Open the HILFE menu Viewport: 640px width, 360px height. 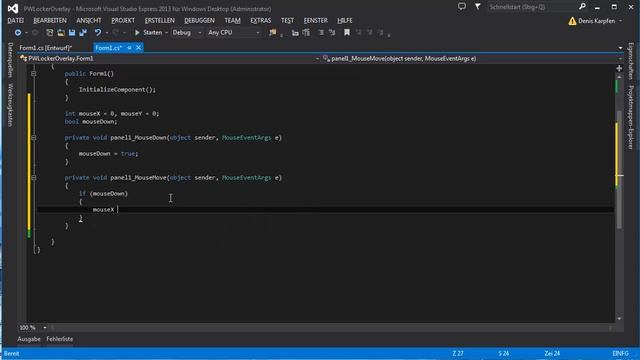click(344, 20)
